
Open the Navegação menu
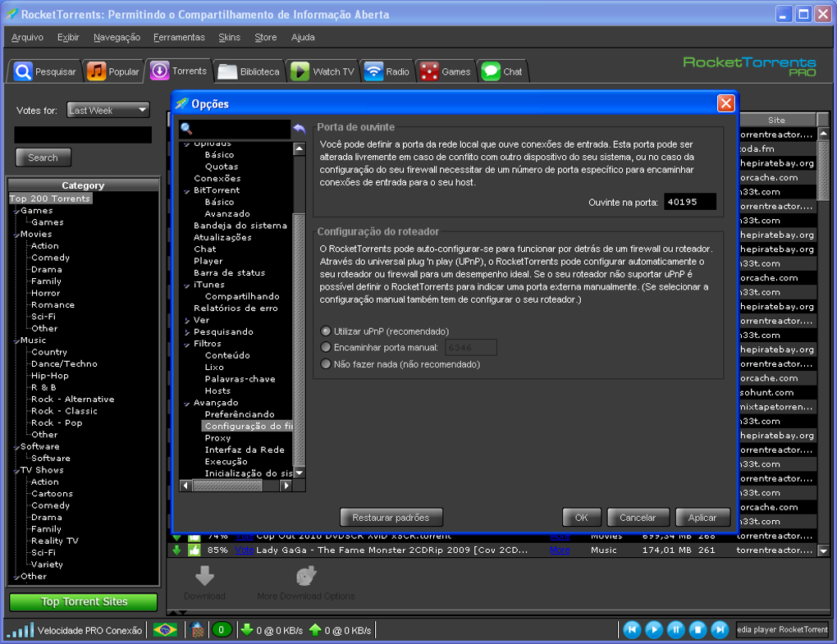coord(117,38)
